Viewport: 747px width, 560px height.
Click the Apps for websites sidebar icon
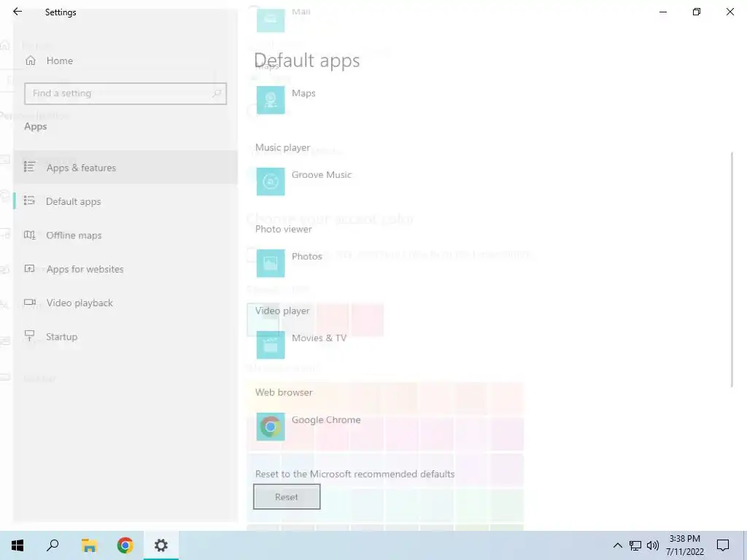[29, 268]
